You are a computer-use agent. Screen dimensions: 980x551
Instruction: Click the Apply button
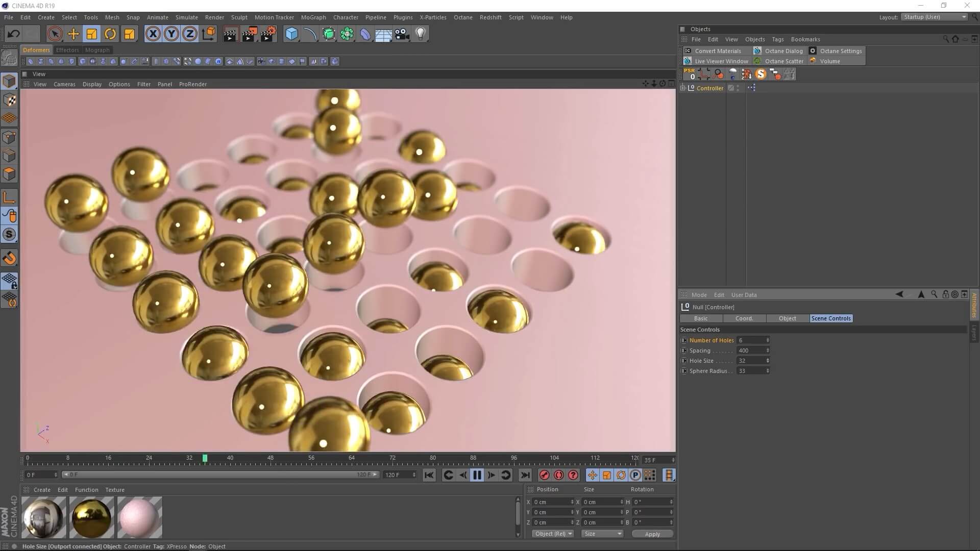tap(652, 534)
